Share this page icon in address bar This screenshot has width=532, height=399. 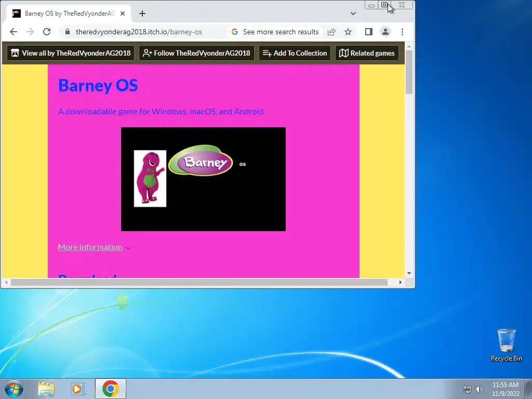click(x=331, y=32)
